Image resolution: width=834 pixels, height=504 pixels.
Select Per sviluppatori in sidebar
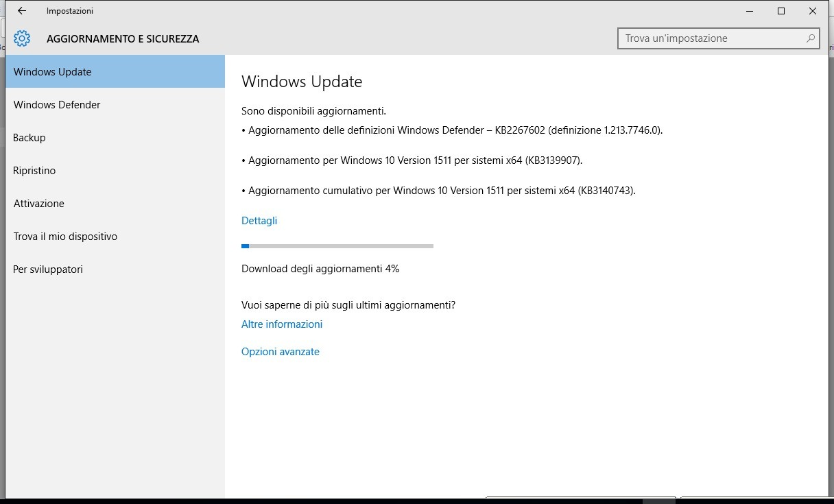[48, 269]
